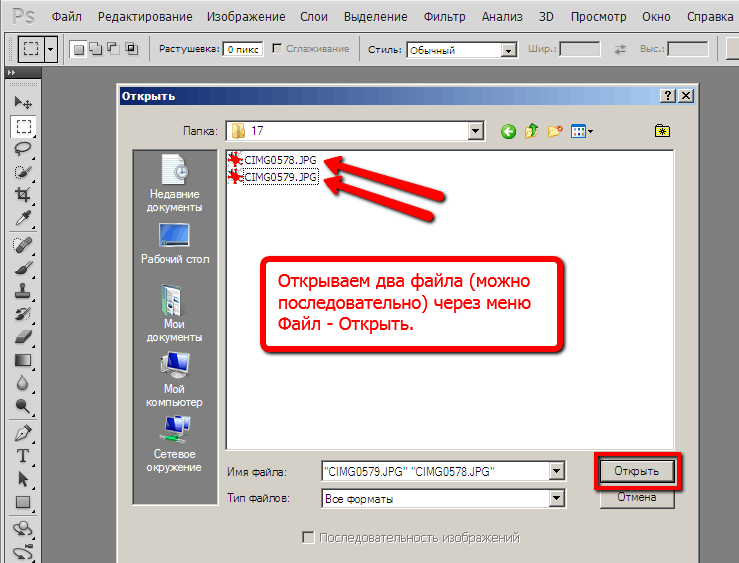Image resolution: width=739 pixels, height=563 pixels.
Task: Open the Слои menu
Action: (314, 17)
